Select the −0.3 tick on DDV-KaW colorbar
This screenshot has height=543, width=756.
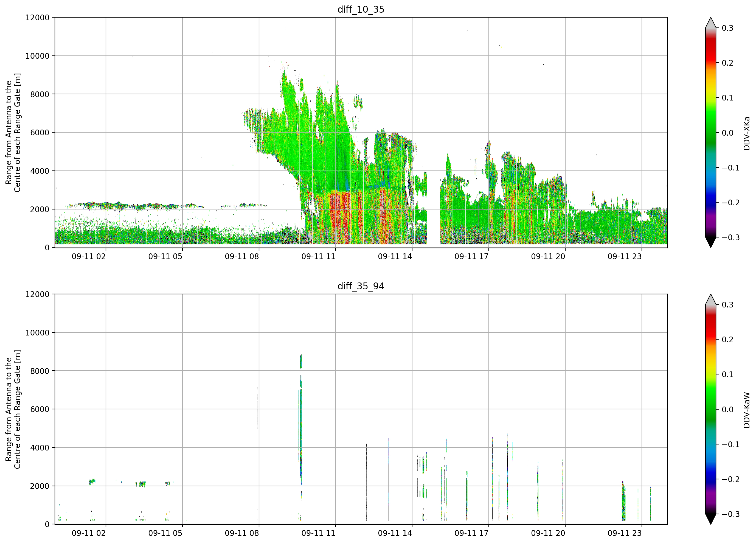pyautogui.click(x=731, y=514)
